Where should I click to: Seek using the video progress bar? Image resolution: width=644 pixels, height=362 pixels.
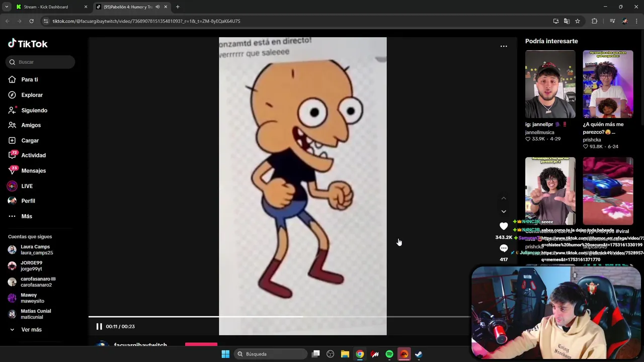click(279, 317)
